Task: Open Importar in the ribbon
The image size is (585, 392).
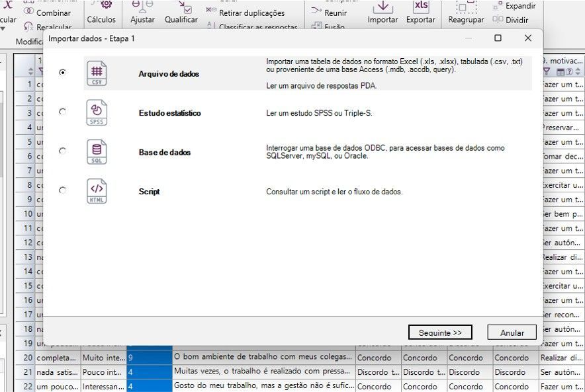Action: (x=382, y=13)
